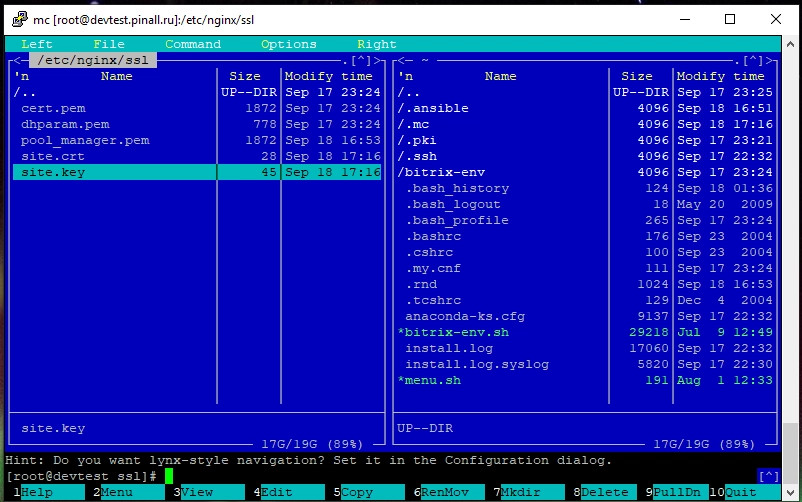Click the window's vertical scrollbar
Screen dimensions: 802x502
click(790, 250)
